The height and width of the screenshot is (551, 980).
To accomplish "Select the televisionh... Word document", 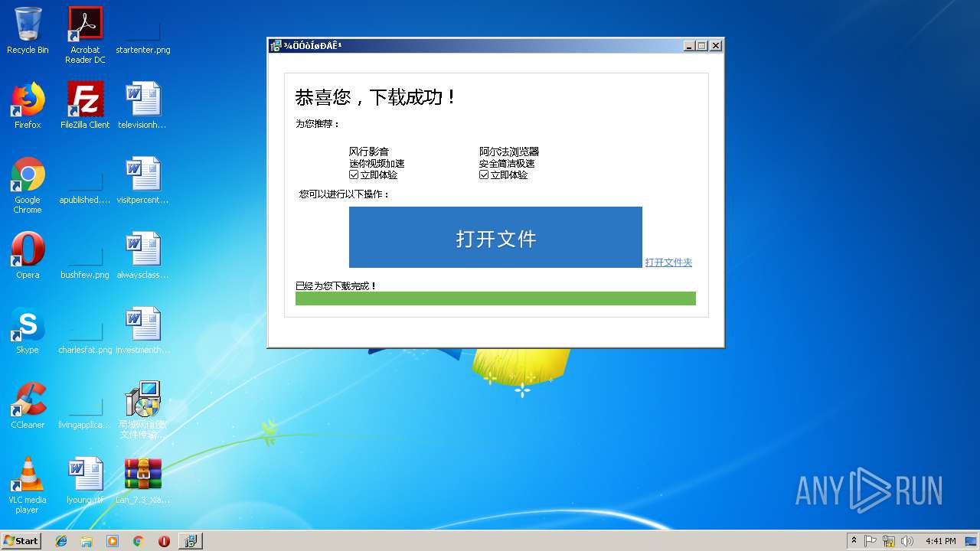I will [x=143, y=106].
